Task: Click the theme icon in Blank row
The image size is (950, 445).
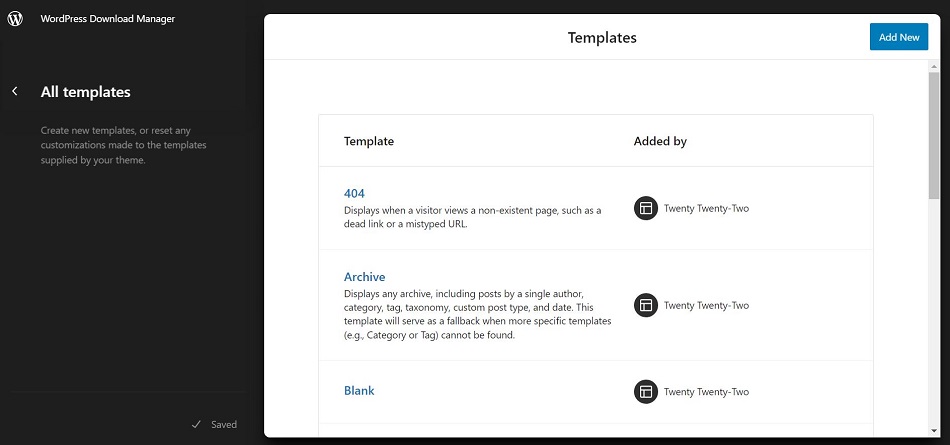Action: [646, 392]
